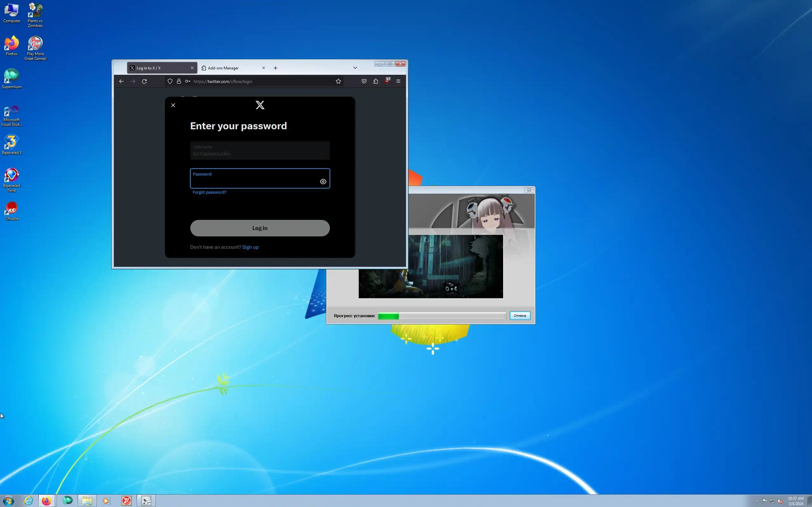Expand the list all tabs chevron
812x507 pixels.
click(x=355, y=68)
